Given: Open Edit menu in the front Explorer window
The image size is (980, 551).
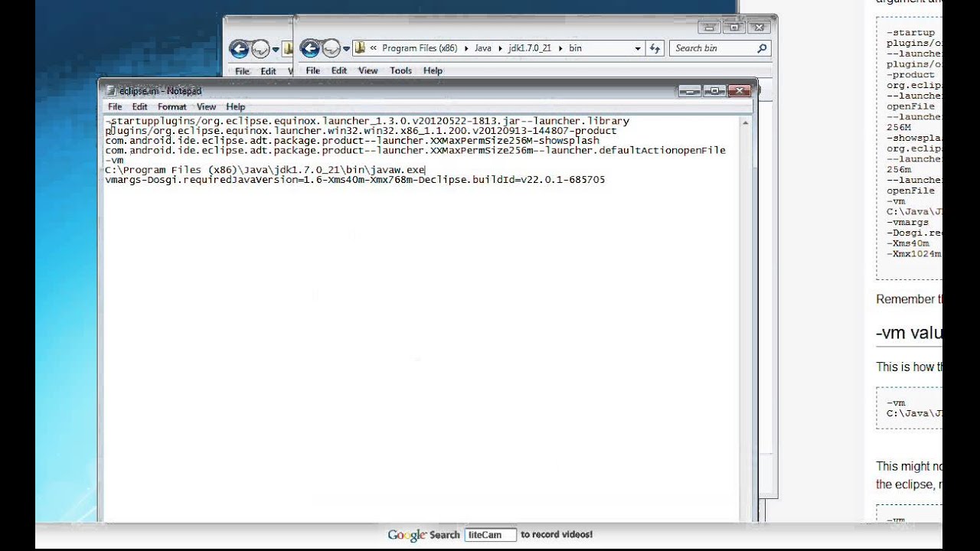Looking at the screenshot, I should coord(339,70).
